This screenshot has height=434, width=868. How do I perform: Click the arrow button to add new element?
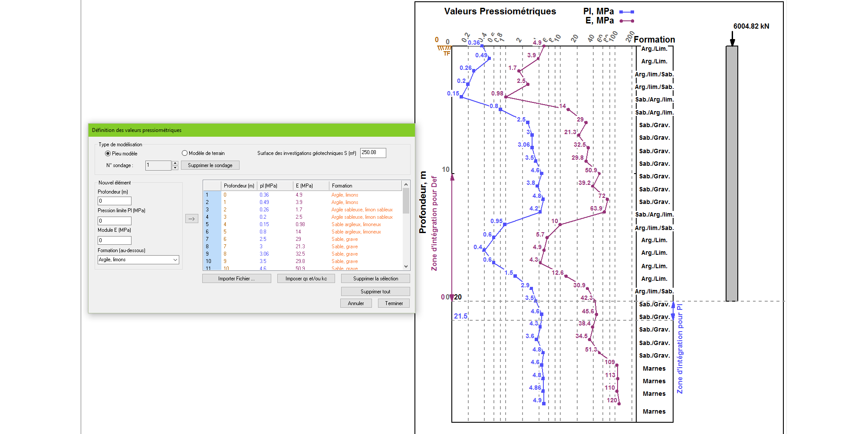coord(191,219)
